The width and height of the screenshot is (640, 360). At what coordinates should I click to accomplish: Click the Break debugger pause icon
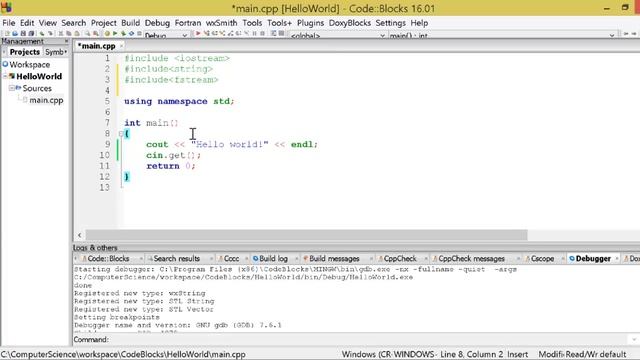click(254, 33)
